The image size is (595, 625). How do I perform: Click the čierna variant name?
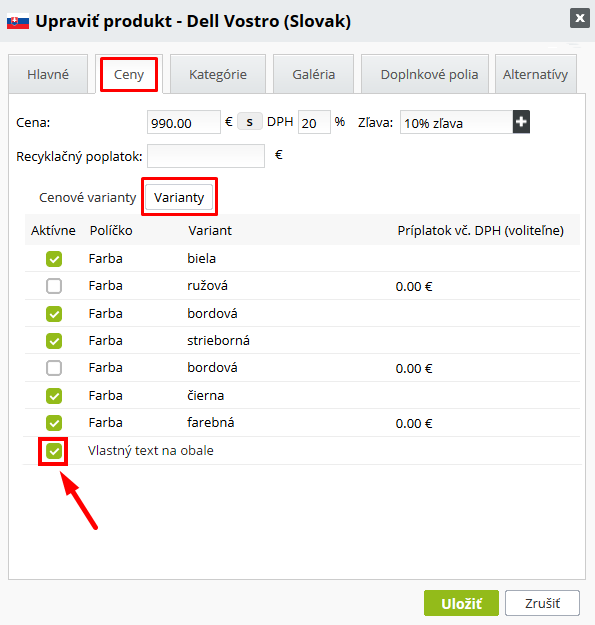click(206, 395)
